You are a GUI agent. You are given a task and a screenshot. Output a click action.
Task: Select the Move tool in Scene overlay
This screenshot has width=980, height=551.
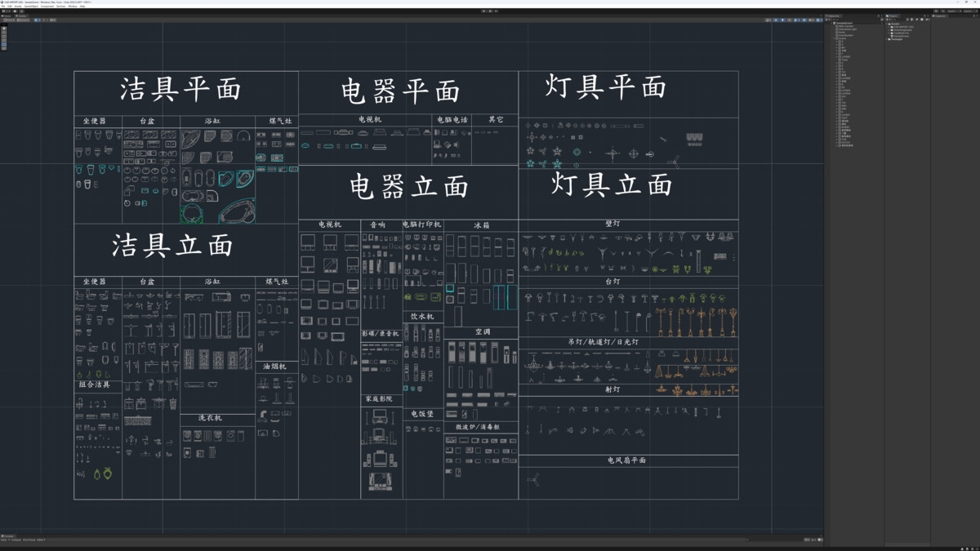tap(4, 33)
